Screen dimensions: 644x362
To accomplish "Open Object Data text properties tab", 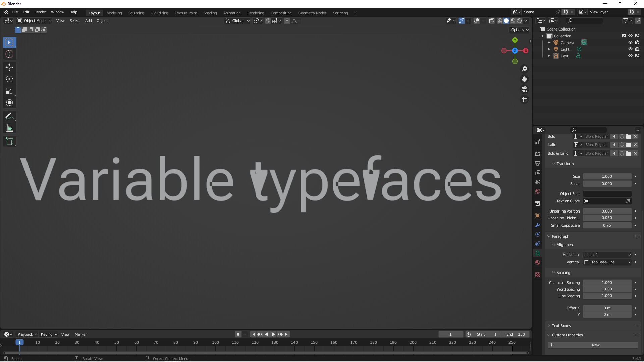I will point(538,253).
